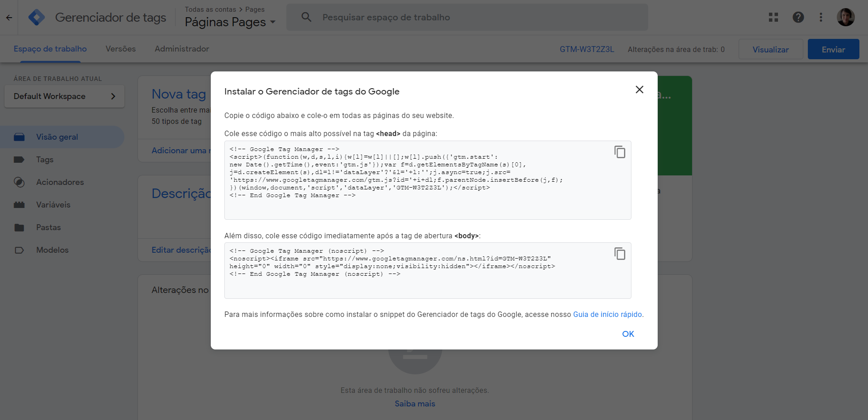Click the Acionadores sidebar icon
The image size is (868, 420).
pyautogui.click(x=19, y=182)
